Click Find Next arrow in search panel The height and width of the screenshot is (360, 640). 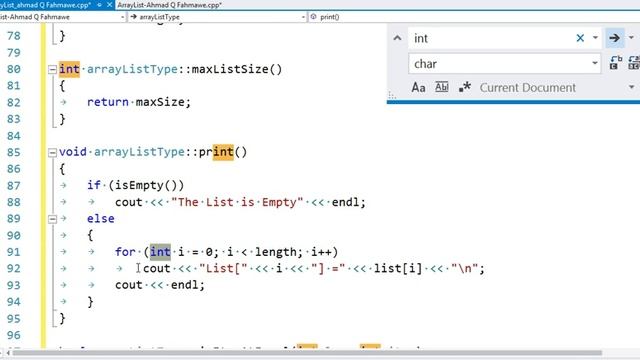614,38
